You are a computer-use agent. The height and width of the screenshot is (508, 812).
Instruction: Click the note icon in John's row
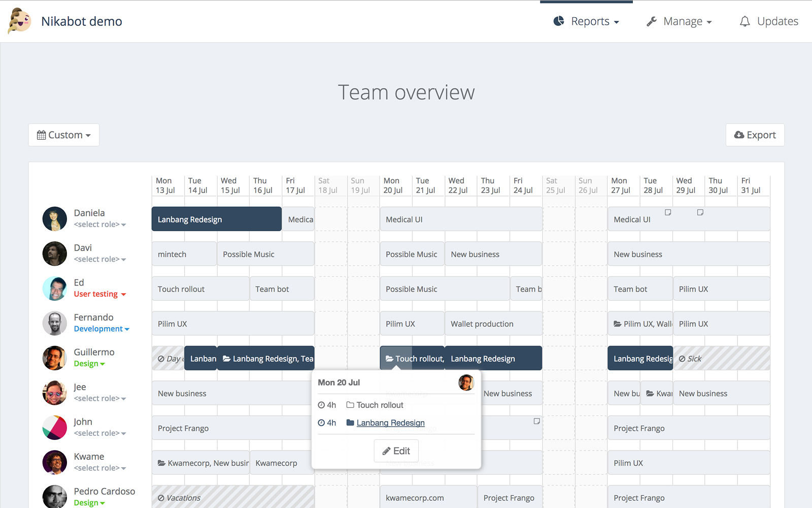tap(536, 421)
